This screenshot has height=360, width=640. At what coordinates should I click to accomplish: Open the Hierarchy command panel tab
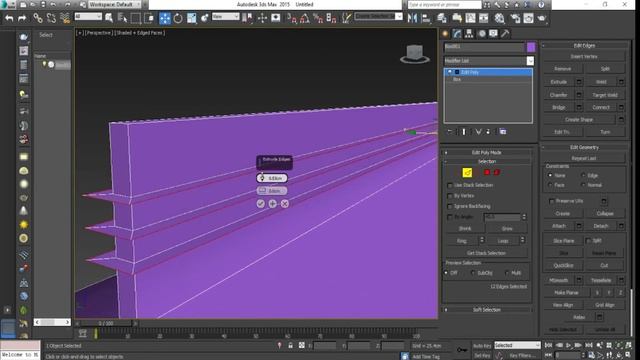click(469, 34)
